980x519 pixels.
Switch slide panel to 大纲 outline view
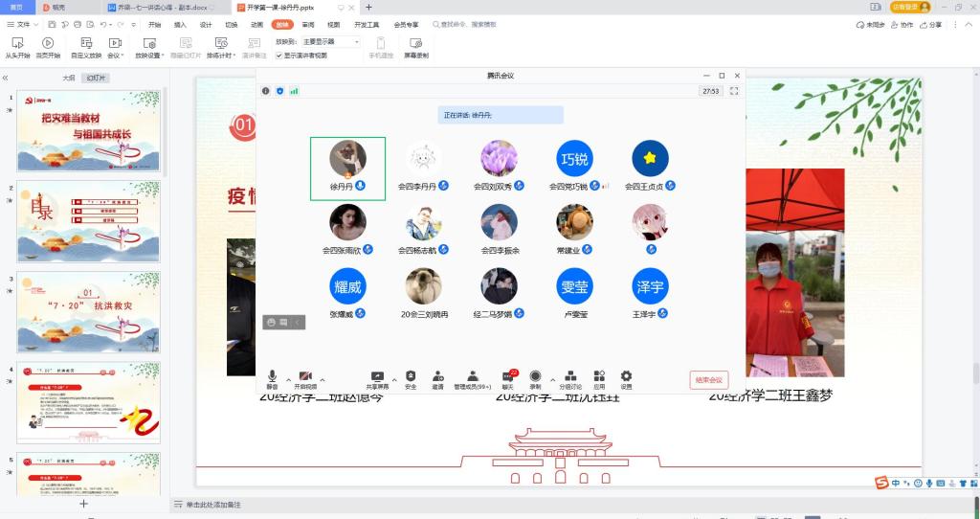tap(69, 78)
